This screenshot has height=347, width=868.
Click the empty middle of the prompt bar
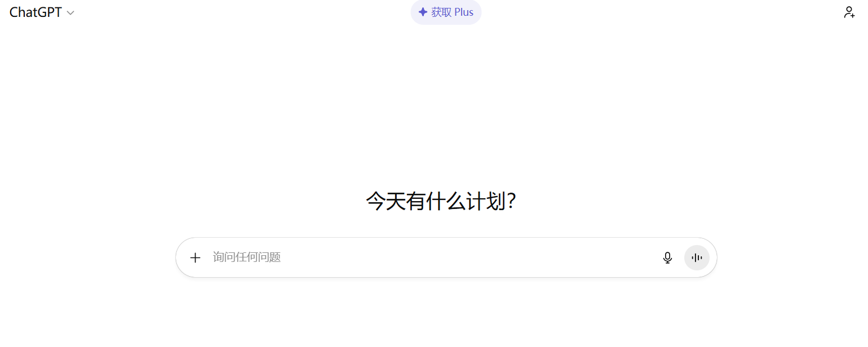468,257
